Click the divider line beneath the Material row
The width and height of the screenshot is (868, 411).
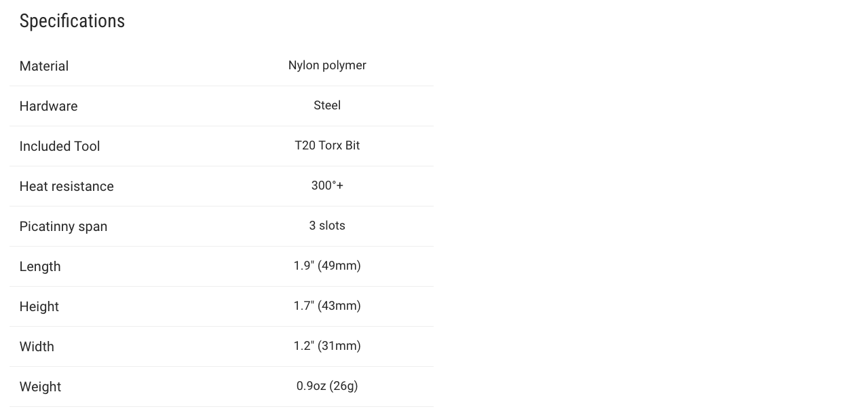221,86
